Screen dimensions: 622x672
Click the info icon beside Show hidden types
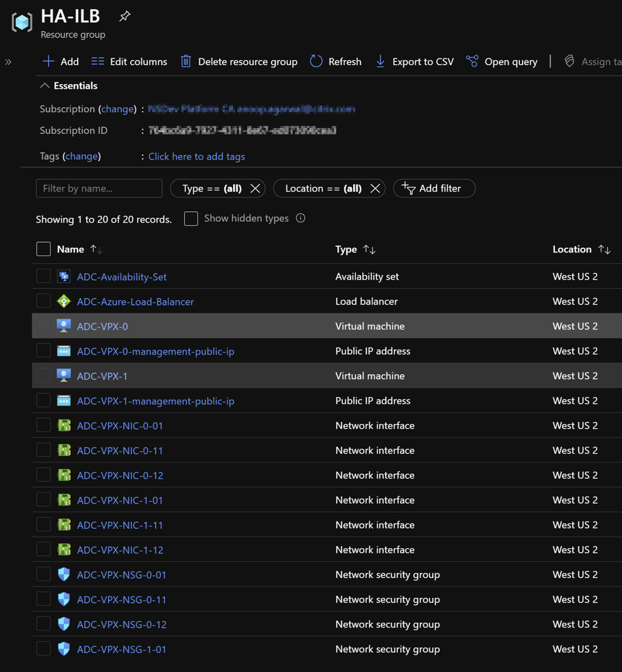coord(301,218)
